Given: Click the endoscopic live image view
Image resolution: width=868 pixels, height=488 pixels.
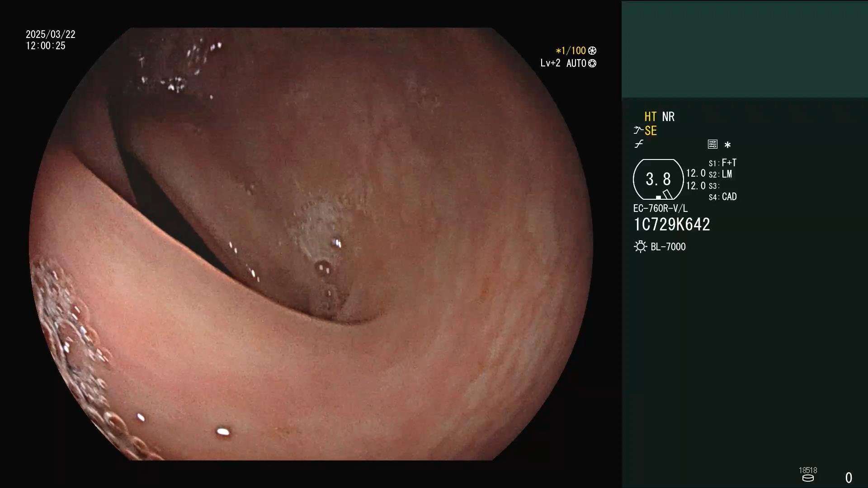Looking at the screenshot, I should point(311,244).
